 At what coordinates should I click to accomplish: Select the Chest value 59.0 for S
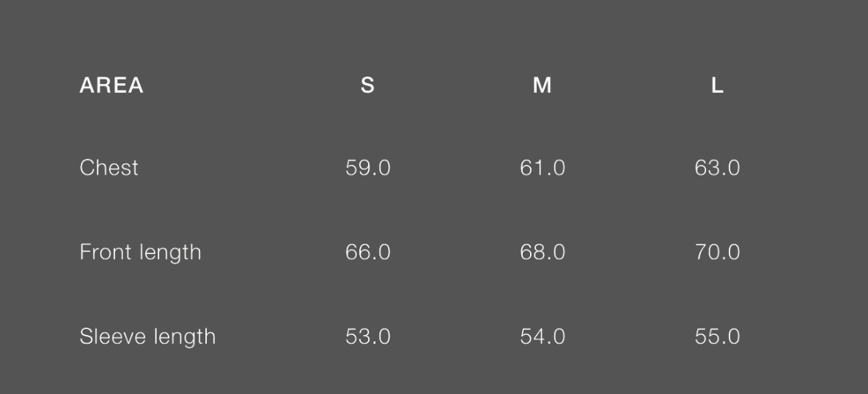[367, 168]
